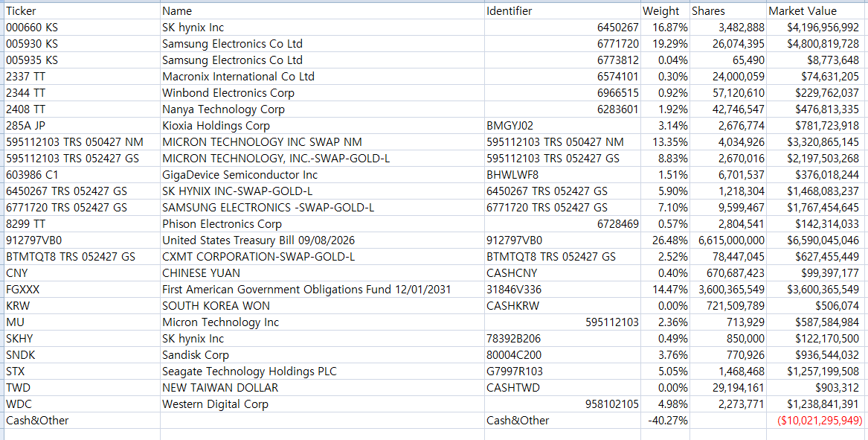Click identifier BMGYJ02
Screen dimensions: 868x440
(x=562, y=125)
